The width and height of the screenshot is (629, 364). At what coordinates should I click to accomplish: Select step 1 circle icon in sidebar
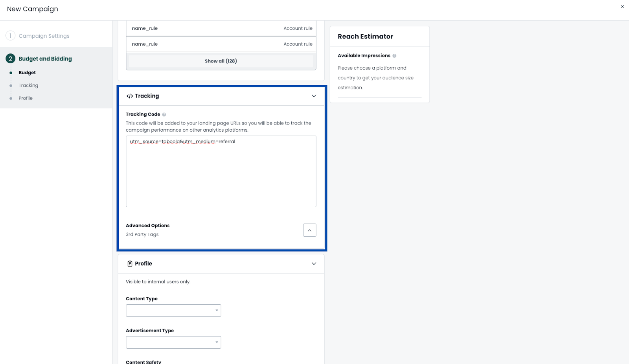pyautogui.click(x=11, y=36)
